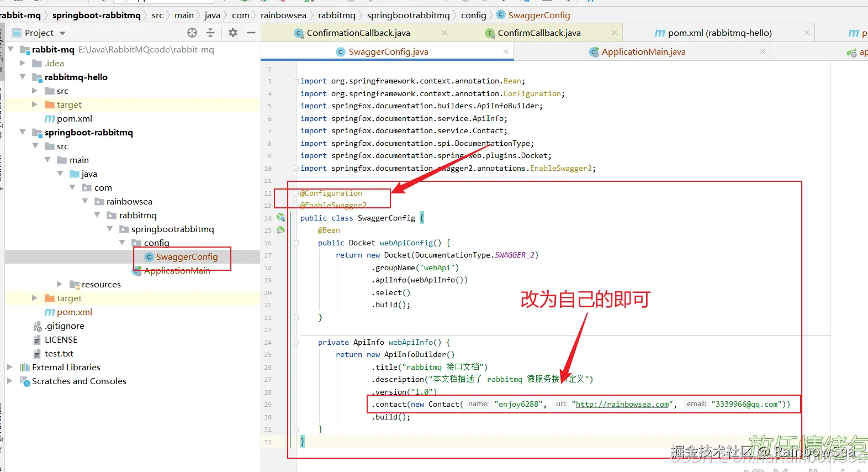Expand target folder under rabbitmq-hello
Image resolution: width=868 pixels, height=472 pixels.
[35, 104]
